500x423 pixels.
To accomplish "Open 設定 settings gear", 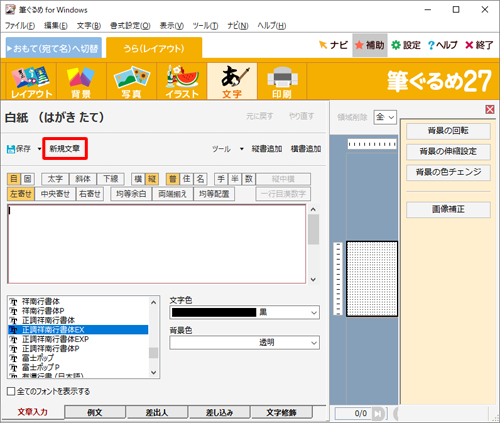I will 406,45.
